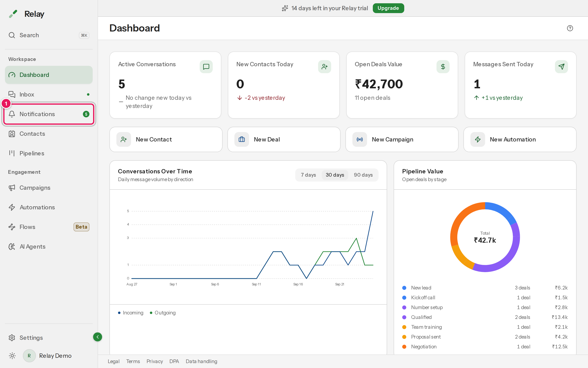Click the Settings gear icon
The height and width of the screenshot is (368, 588).
click(x=12, y=338)
